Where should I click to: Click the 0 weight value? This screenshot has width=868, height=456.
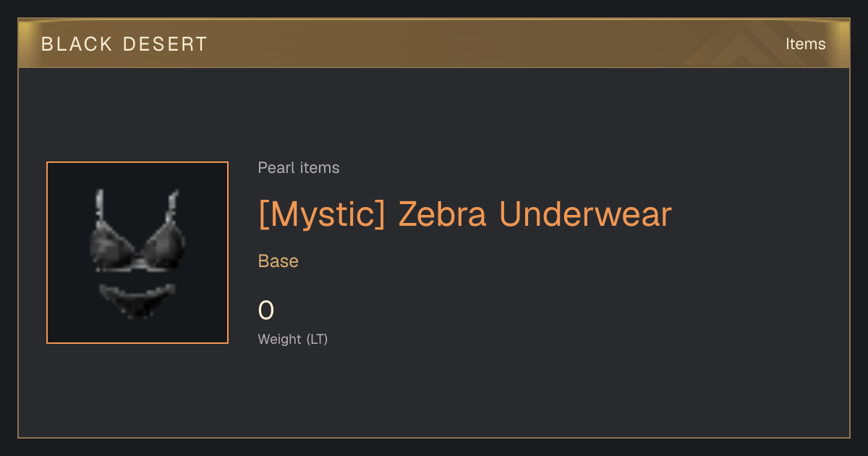point(266,311)
